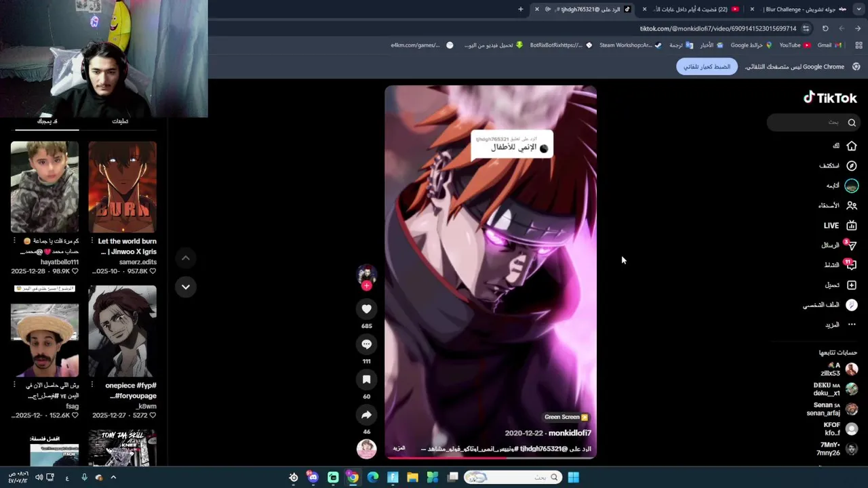
Task: Open Profile item in TikTok sidebar
Action: 831,305
